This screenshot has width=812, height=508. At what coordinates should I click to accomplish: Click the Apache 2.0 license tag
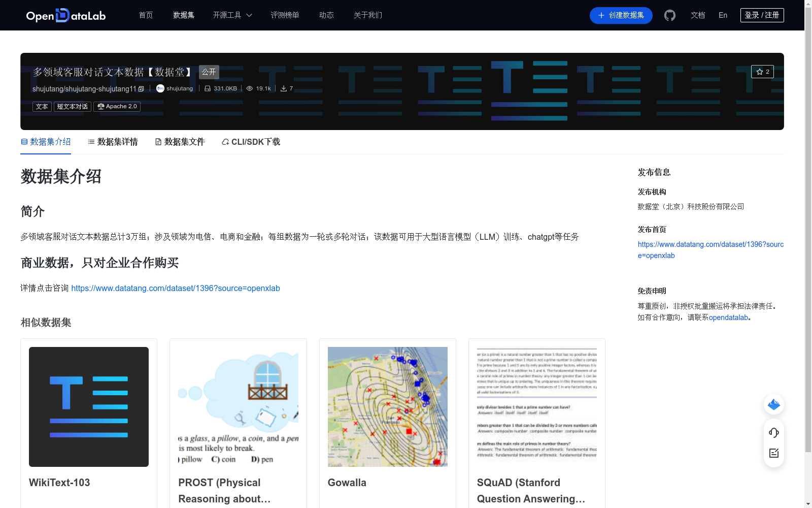117,106
